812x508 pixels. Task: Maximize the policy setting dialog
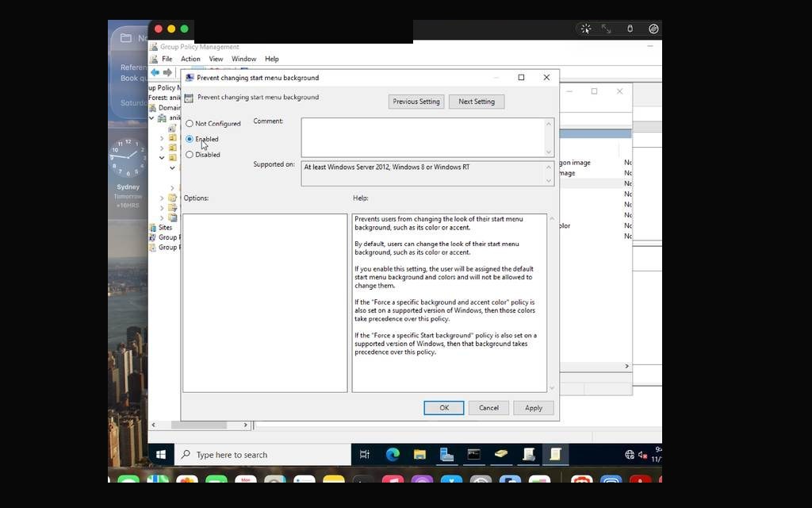tap(521, 77)
